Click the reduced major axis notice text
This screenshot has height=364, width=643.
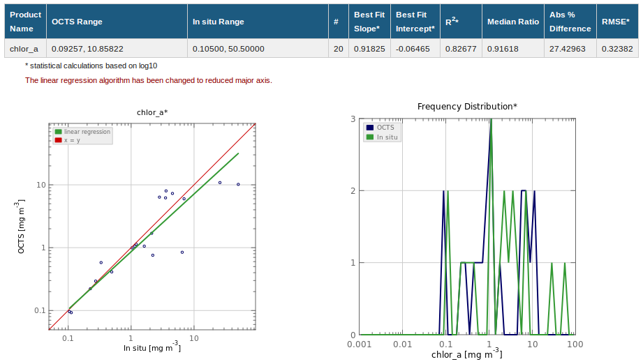148,80
